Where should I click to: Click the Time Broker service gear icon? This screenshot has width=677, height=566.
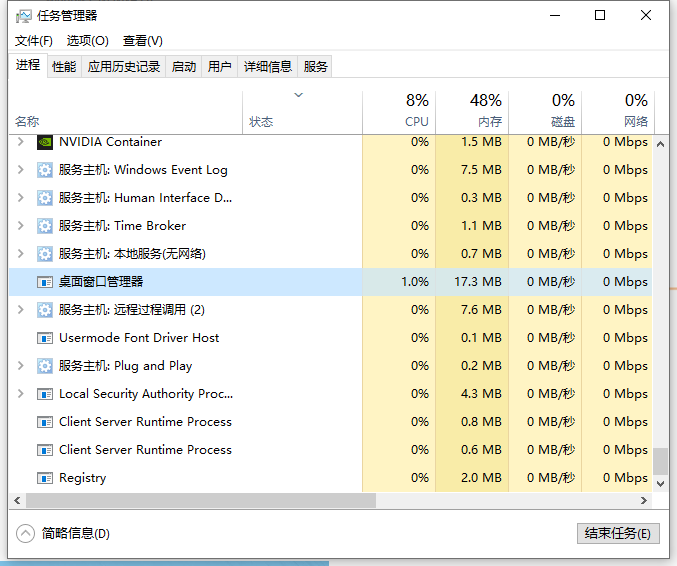45,226
